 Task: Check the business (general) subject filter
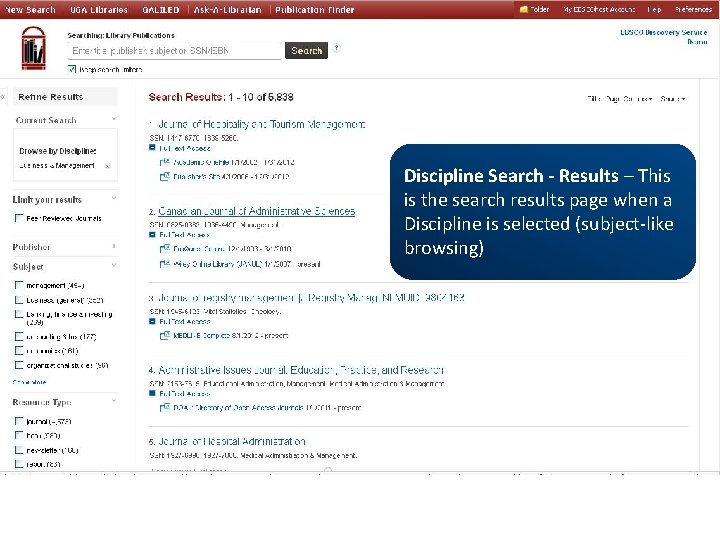coord(19,300)
